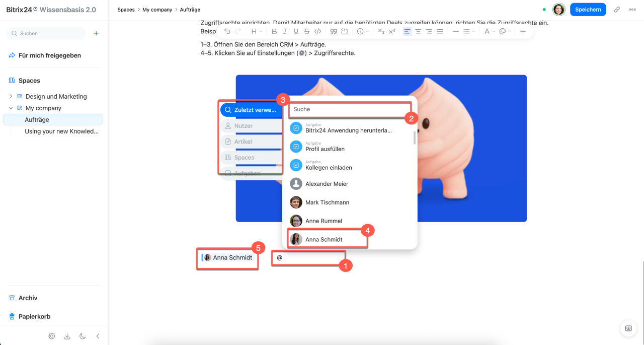Apply italic formatting from the toolbar
This screenshot has height=345, width=644.
pos(285,31)
